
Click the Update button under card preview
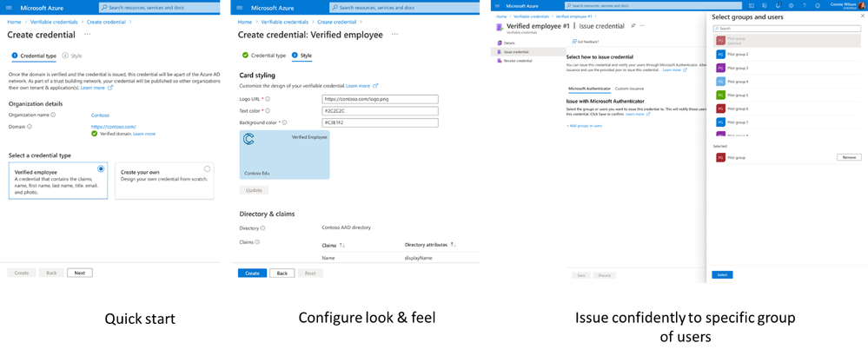[254, 190]
